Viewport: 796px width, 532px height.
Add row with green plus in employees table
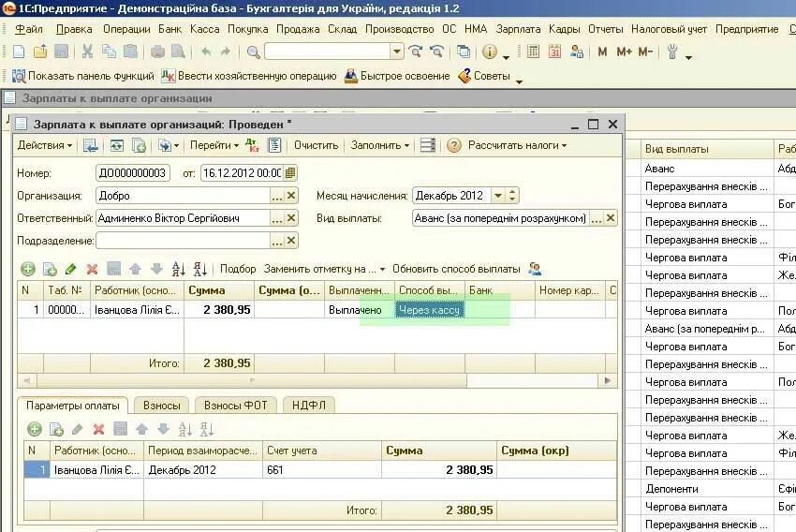pyautogui.click(x=28, y=269)
